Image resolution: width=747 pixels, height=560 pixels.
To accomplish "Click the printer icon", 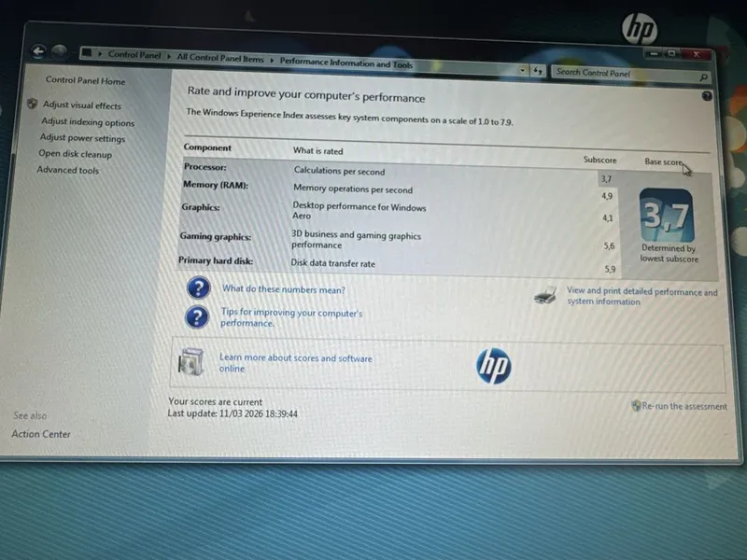I will (x=545, y=295).
